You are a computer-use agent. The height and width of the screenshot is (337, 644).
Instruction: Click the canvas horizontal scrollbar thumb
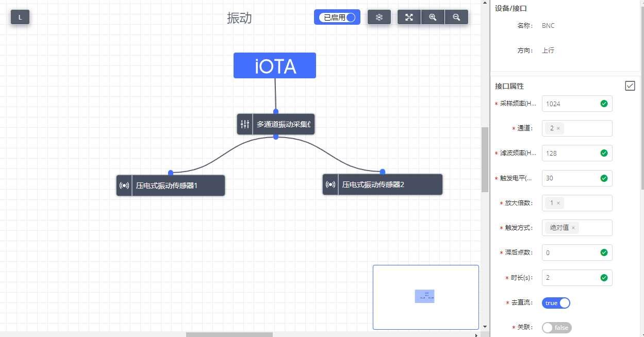[x=229, y=334]
